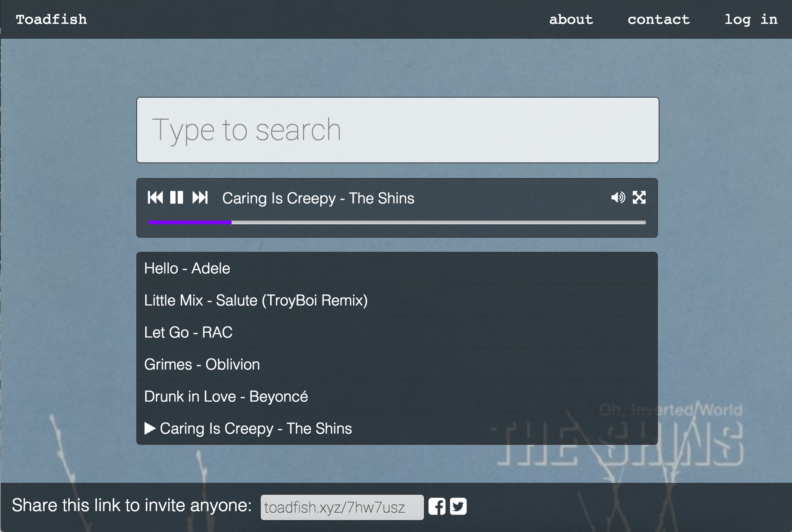The height and width of the screenshot is (532, 792).
Task: Share link on Facebook
Action: 437,506
